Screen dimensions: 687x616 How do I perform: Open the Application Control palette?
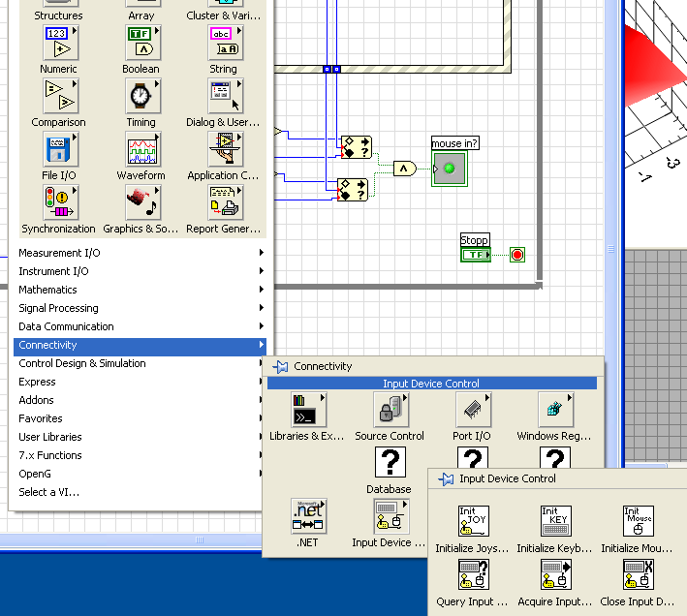pos(225,149)
